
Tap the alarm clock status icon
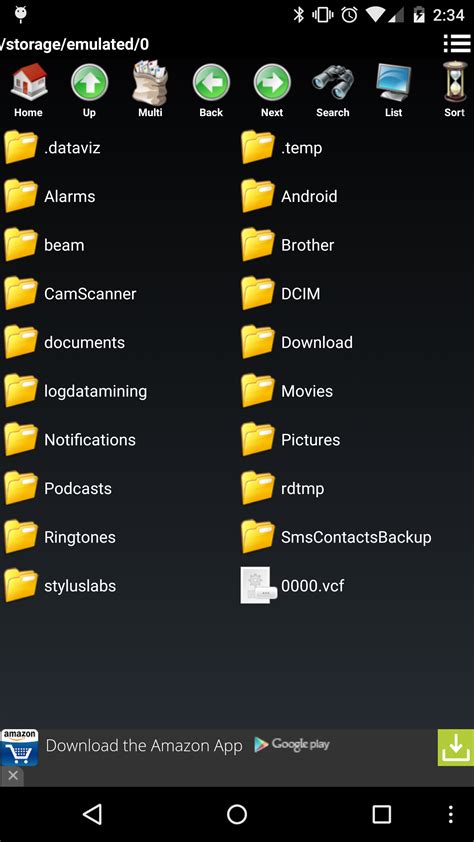click(349, 15)
